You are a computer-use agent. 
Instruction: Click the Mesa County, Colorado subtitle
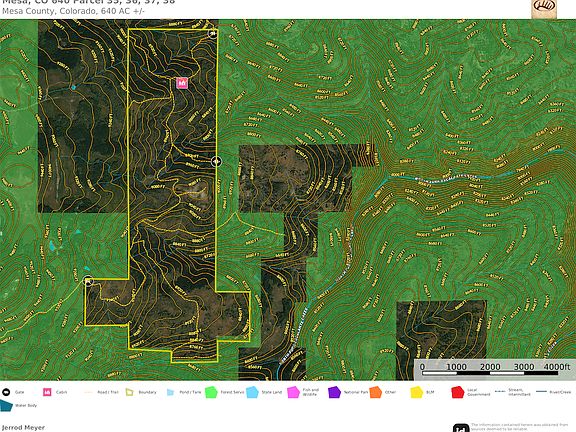tap(73, 11)
